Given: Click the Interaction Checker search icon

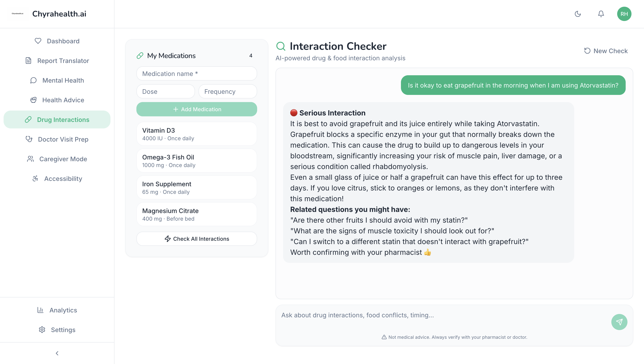Looking at the screenshot, I should tap(281, 46).
